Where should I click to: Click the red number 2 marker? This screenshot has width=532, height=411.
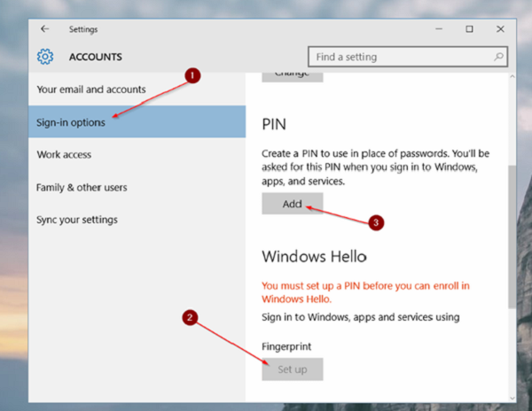(x=187, y=317)
